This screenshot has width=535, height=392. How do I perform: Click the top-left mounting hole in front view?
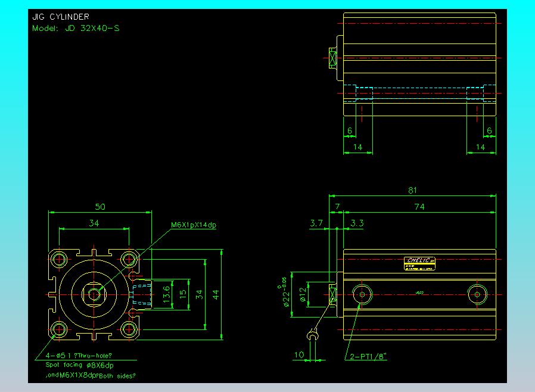[59, 259]
